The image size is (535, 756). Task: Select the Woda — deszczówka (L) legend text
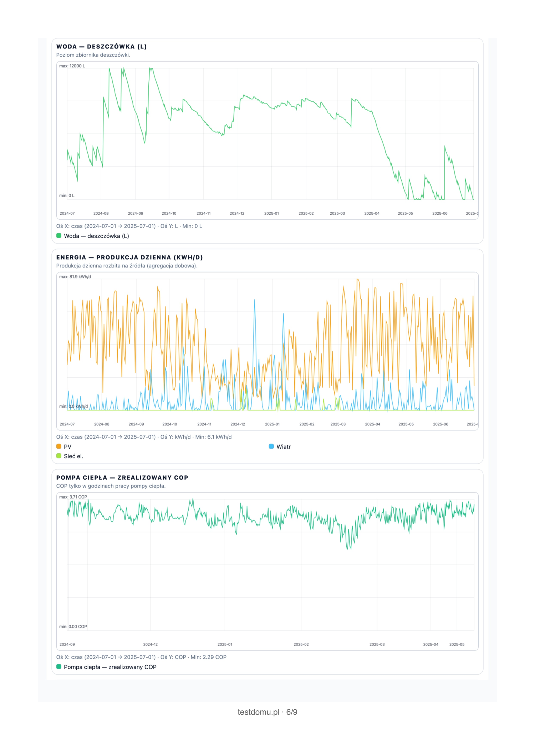(96, 236)
